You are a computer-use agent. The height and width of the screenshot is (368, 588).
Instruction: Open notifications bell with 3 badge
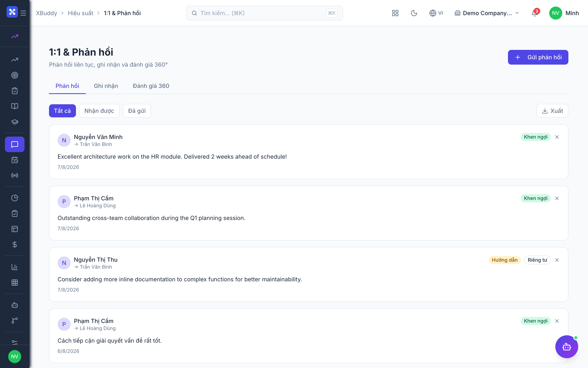[535, 13]
